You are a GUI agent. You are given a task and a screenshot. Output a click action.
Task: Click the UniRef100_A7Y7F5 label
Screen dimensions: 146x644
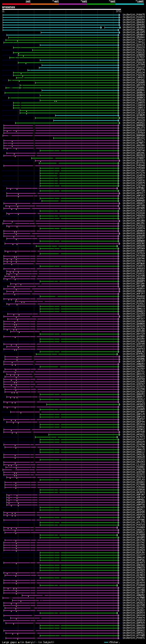(134, 65)
